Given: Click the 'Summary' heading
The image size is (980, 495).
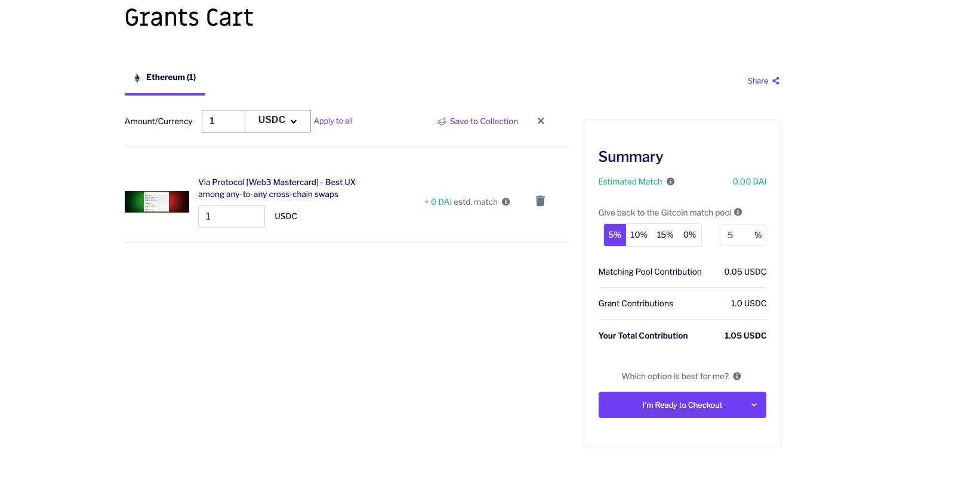Looking at the screenshot, I should [631, 156].
